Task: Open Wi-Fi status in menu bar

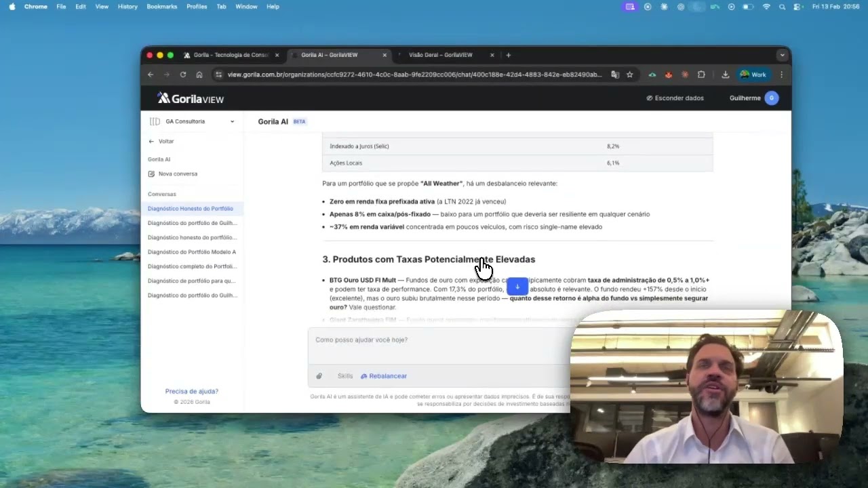Action: pos(766,7)
